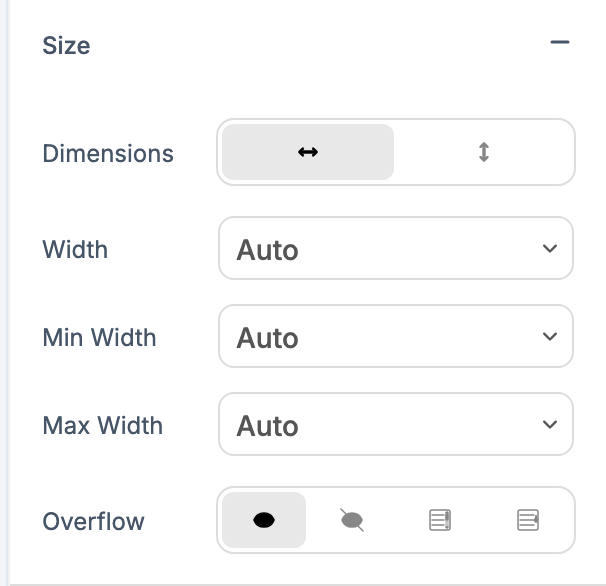Open the Min Width dropdown

[395, 337]
